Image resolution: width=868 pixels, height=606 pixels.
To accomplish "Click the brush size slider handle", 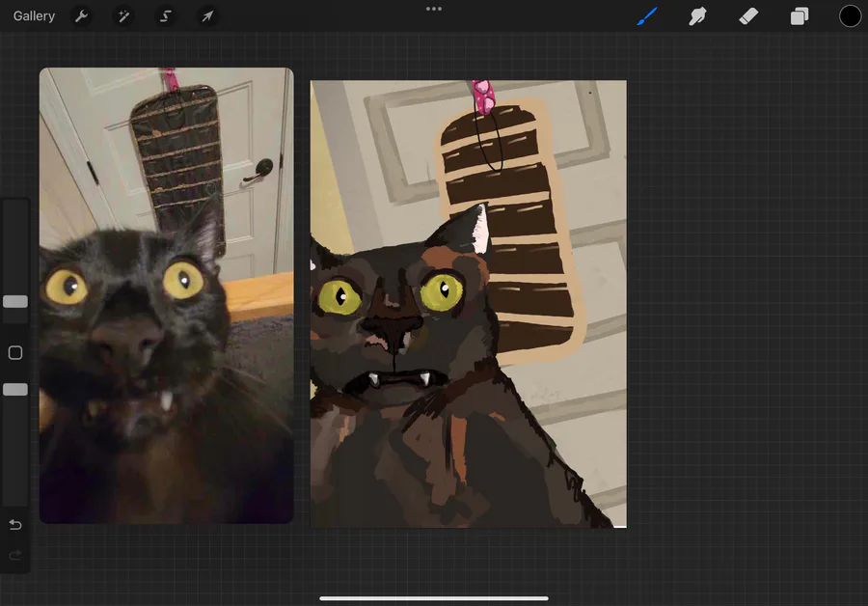I will (x=15, y=301).
